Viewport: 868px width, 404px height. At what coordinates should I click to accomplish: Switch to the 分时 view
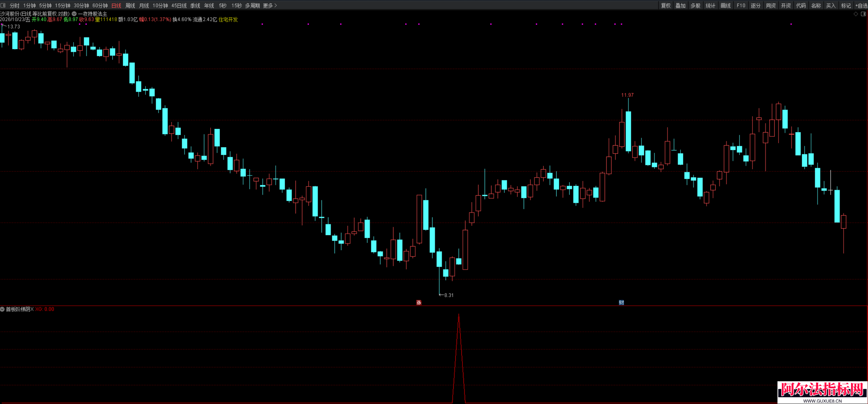coord(15,5)
